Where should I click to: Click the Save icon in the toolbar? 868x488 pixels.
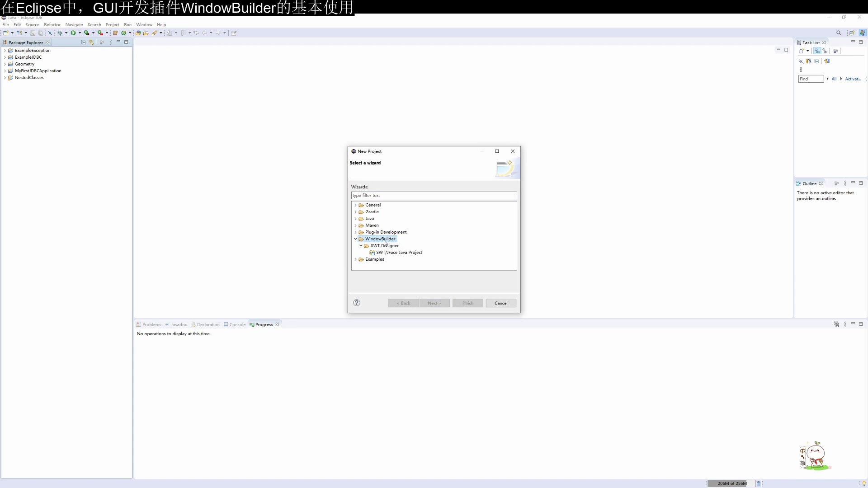tap(33, 33)
